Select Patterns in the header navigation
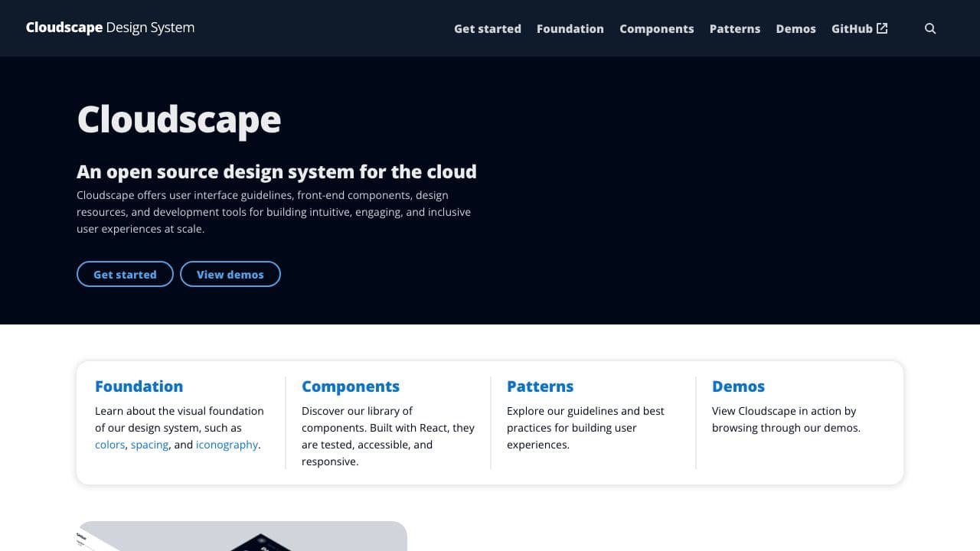Image resolution: width=980 pixels, height=551 pixels. pyautogui.click(x=734, y=28)
